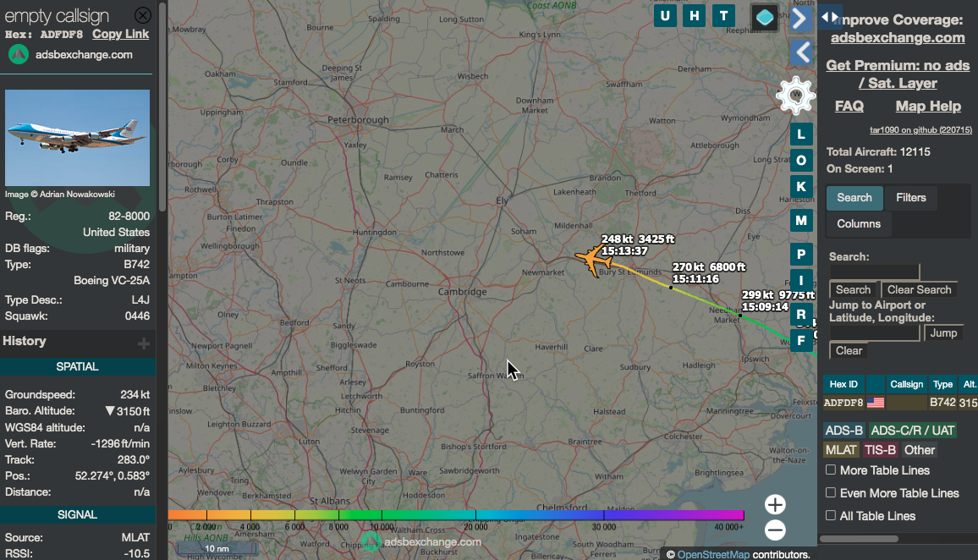Select the orange aircraft icon on map

[592, 259]
